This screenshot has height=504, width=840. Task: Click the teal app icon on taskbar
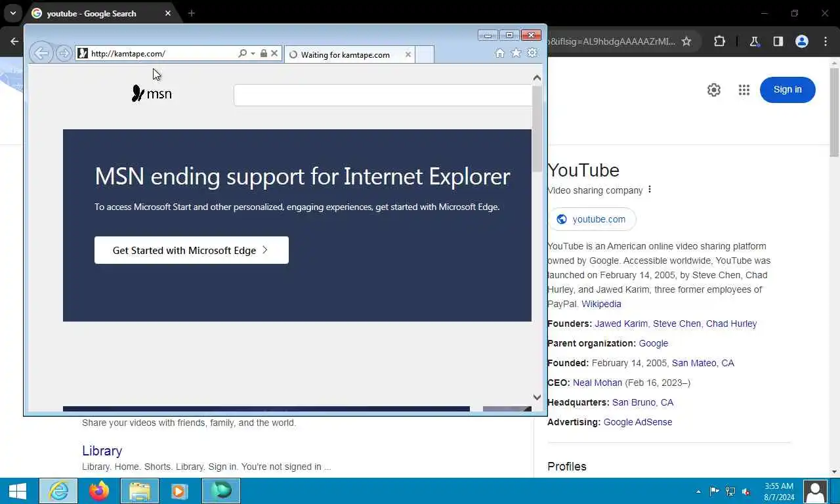pyautogui.click(x=221, y=491)
